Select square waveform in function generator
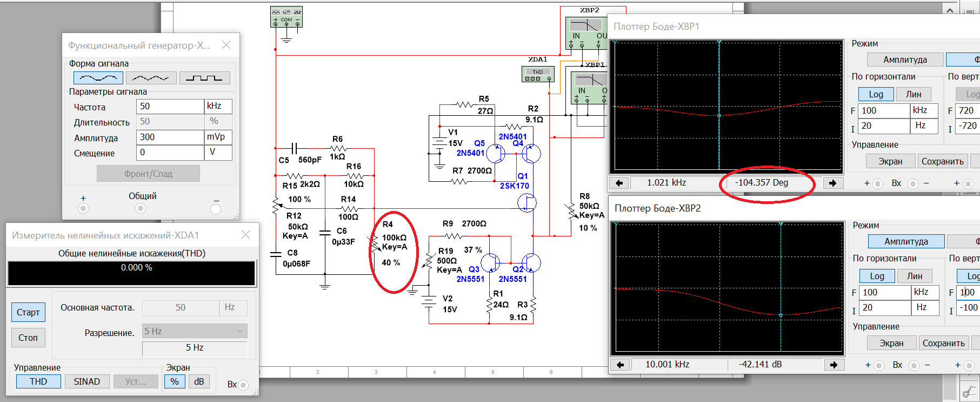 pyautogui.click(x=204, y=78)
